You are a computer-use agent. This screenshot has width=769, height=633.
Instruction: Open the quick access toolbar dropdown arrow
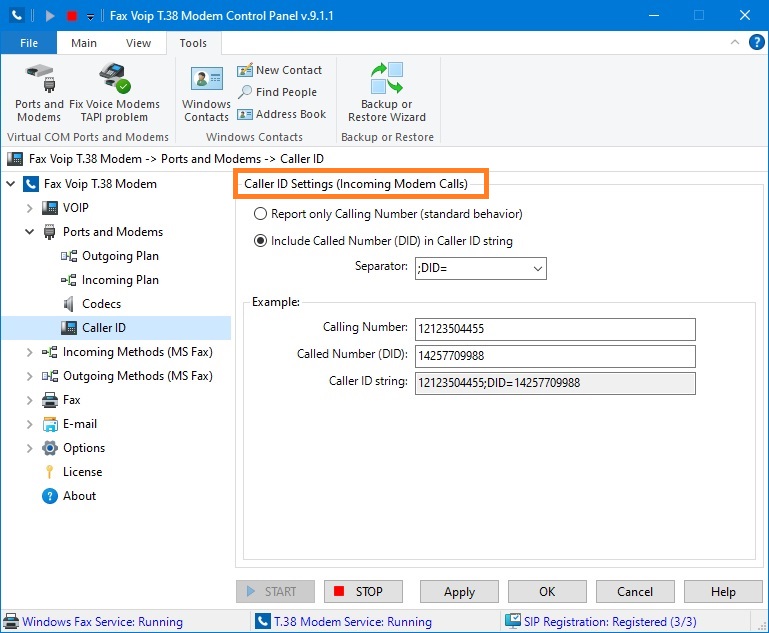tap(90, 17)
